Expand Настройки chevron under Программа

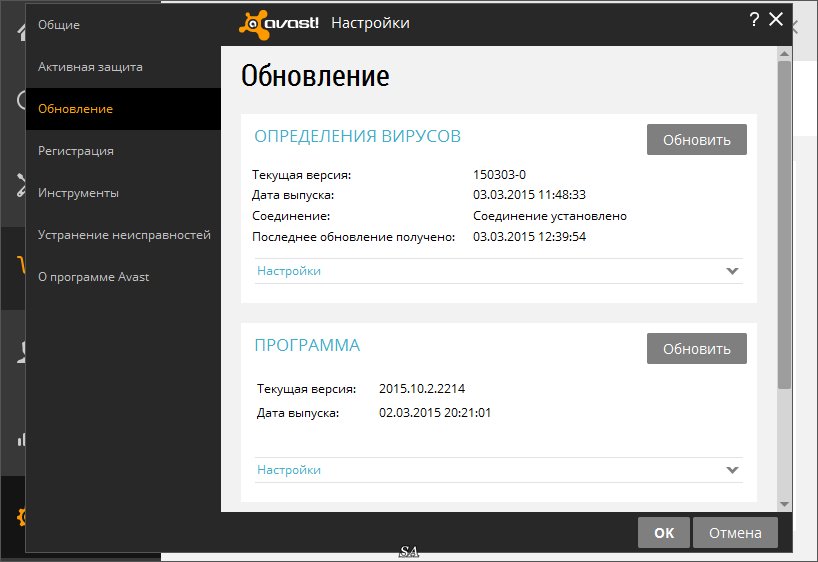click(732, 470)
